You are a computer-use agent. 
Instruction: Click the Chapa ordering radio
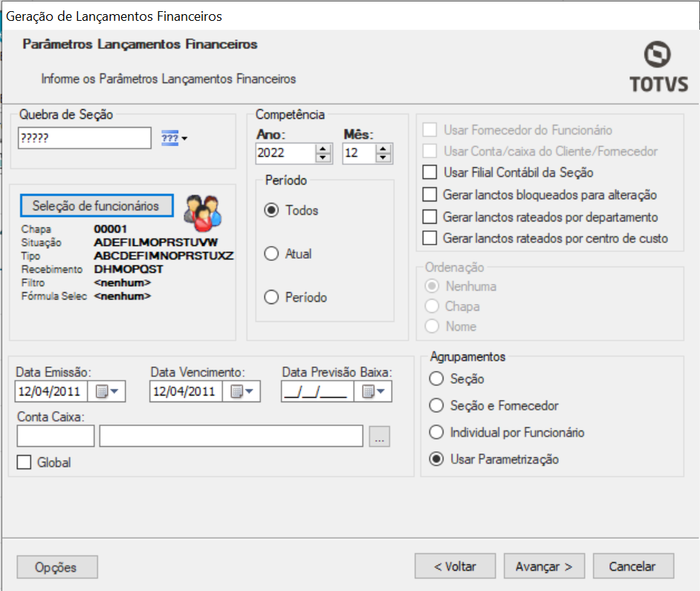point(432,306)
